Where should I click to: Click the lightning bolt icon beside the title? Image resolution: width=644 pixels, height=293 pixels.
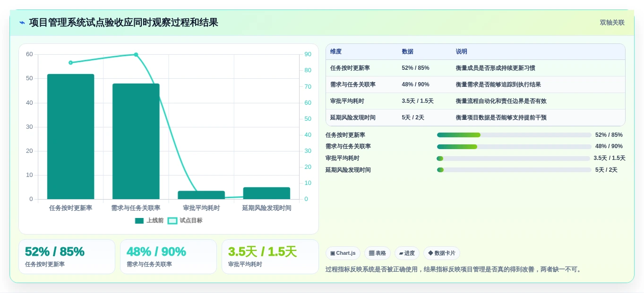(x=22, y=23)
